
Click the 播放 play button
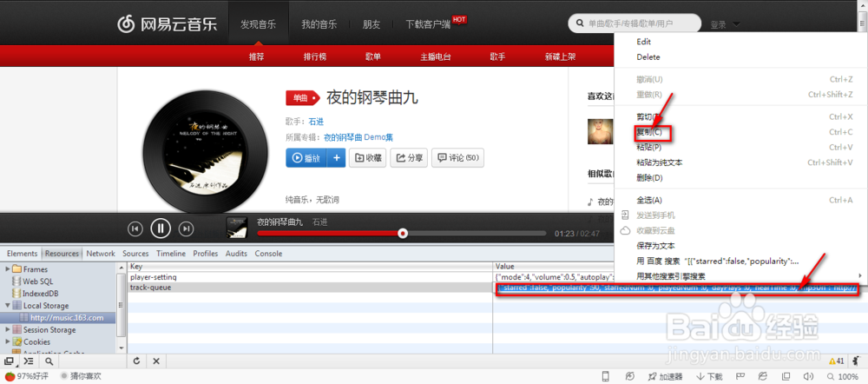[x=306, y=158]
